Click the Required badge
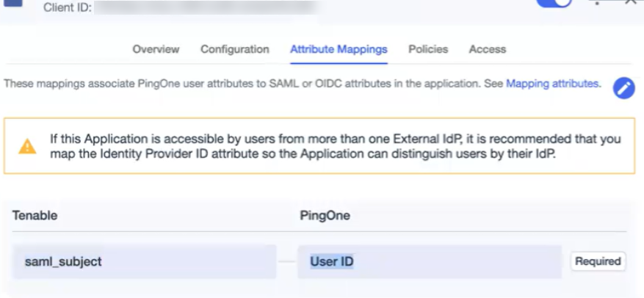 [x=598, y=261]
